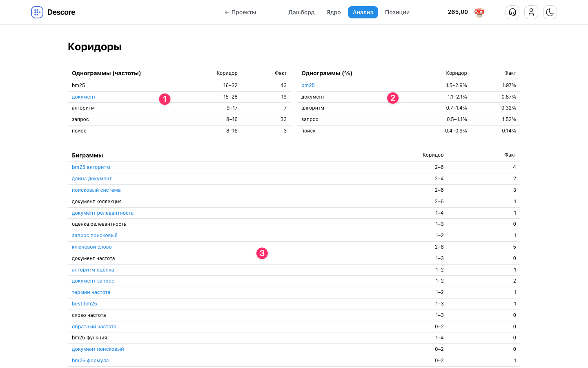Open the 'bm25' link in percent table
Viewport: 588px width, 368px height.
pyautogui.click(x=308, y=85)
